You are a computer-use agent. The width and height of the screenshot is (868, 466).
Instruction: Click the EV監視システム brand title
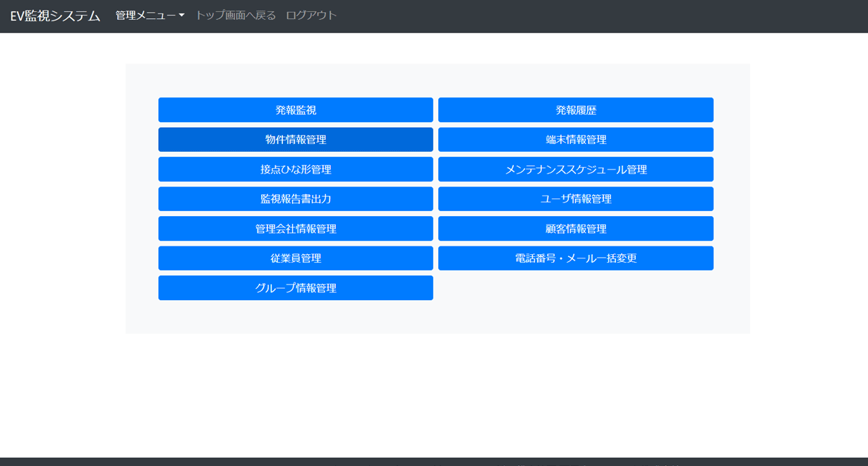tap(55, 16)
